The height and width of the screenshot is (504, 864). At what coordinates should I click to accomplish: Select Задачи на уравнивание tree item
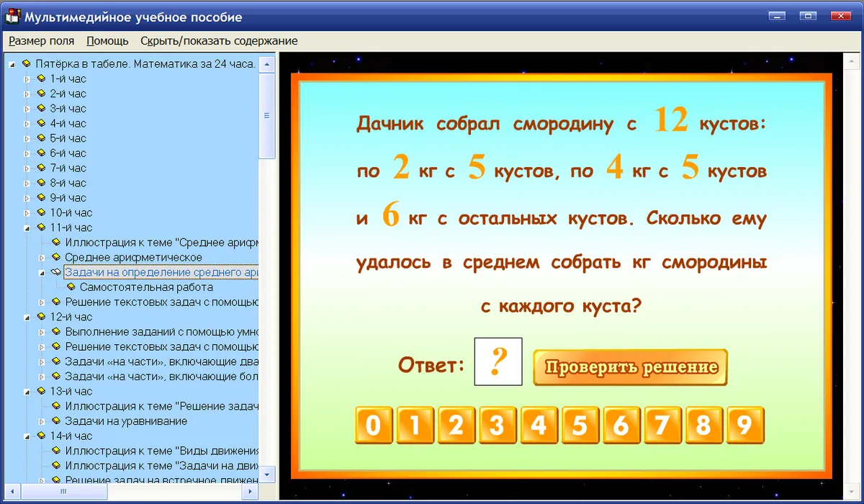coord(126,420)
